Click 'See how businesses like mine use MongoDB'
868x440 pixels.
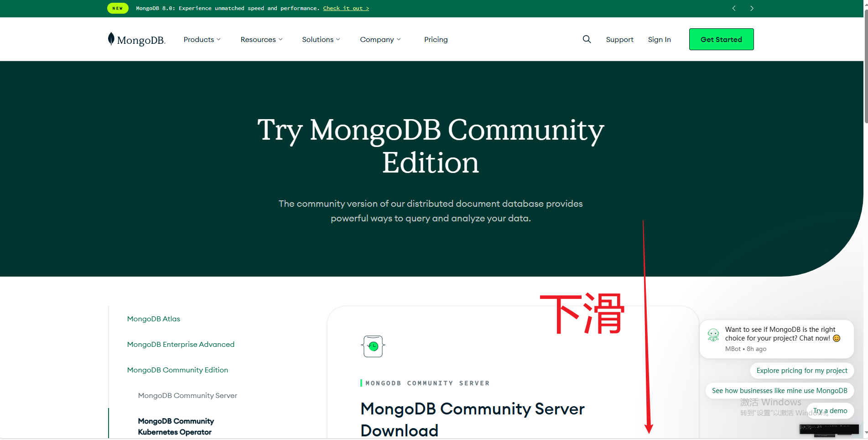(780, 391)
